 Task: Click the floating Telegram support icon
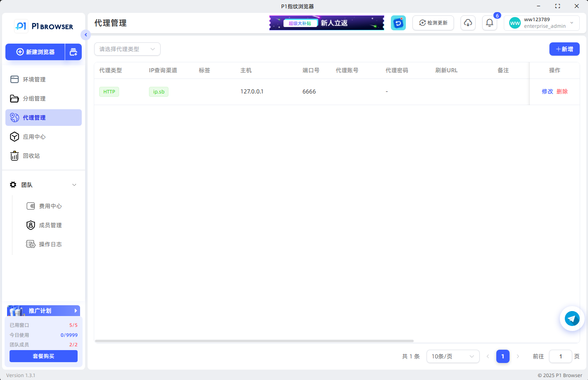tap(572, 319)
